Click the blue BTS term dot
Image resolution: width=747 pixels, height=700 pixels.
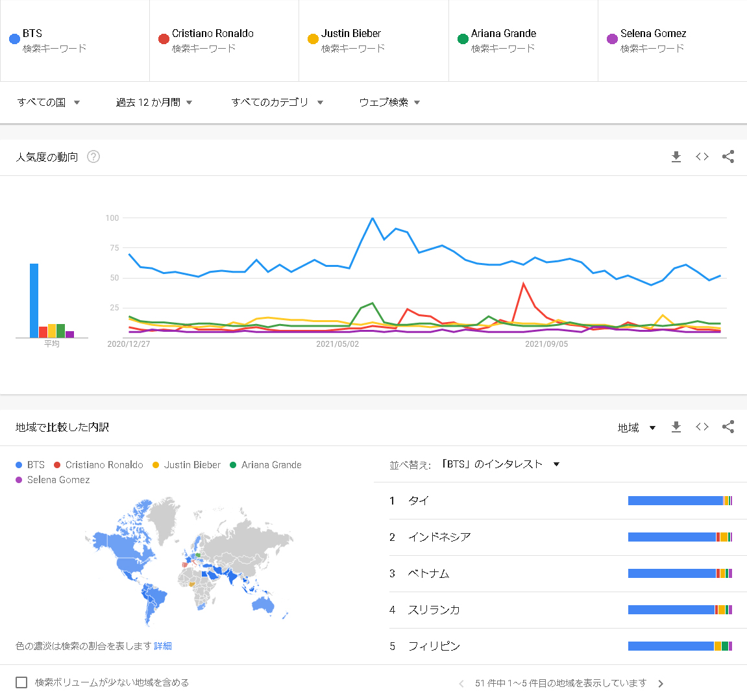tap(15, 39)
